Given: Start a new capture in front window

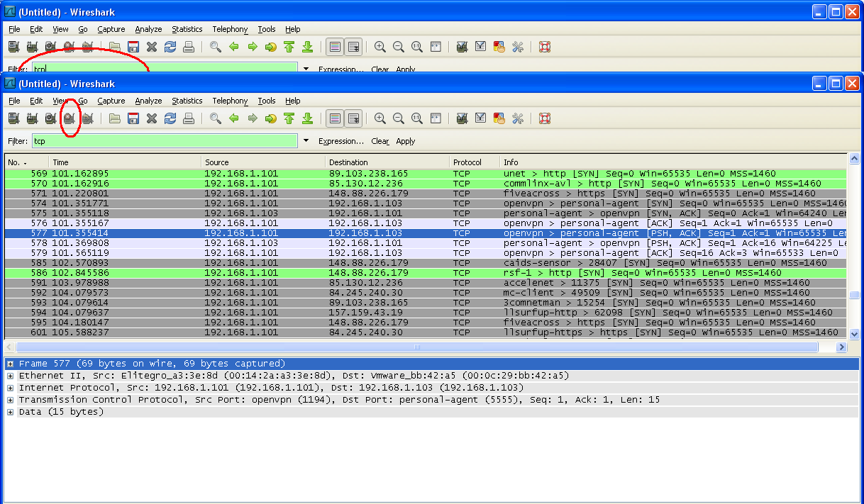Looking at the screenshot, I should click(x=50, y=118).
